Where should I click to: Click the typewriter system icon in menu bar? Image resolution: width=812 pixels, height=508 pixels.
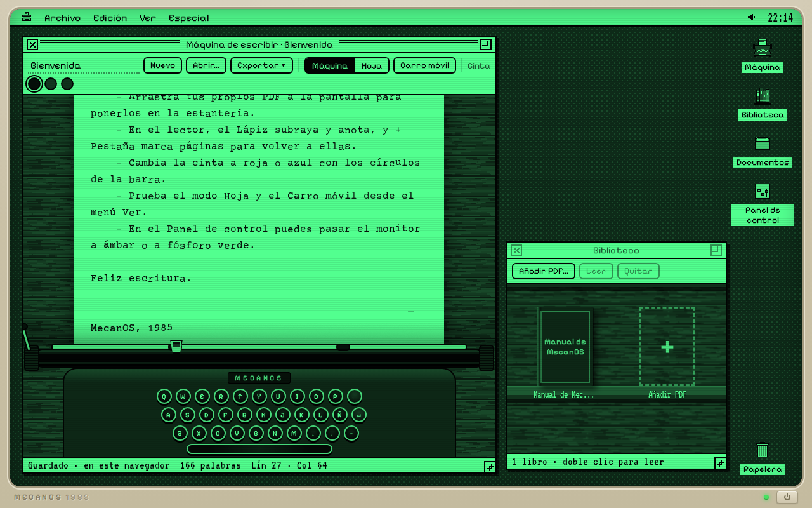point(27,18)
